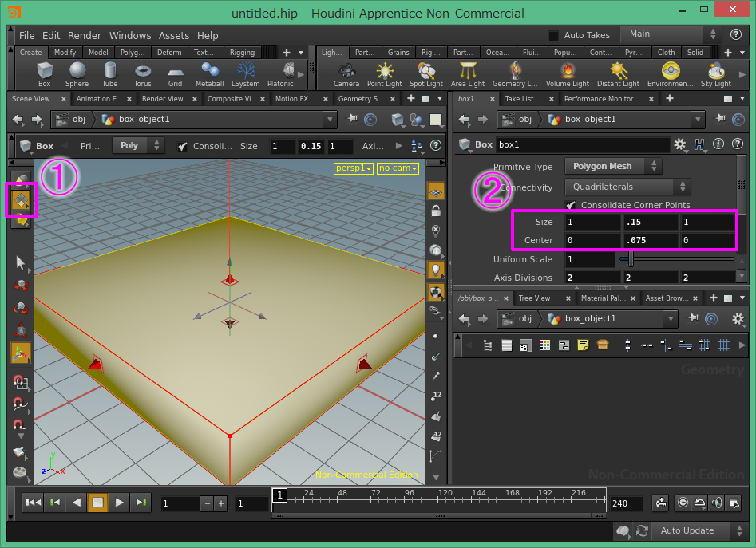756x548 pixels.
Task: Enable the Auto Takes checkbox
Action: [x=553, y=35]
